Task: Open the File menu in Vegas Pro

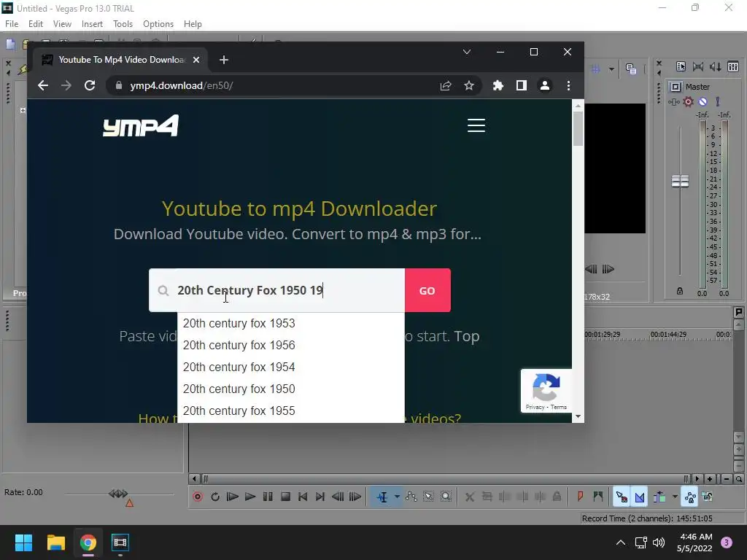Action: click(x=12, y=24)
